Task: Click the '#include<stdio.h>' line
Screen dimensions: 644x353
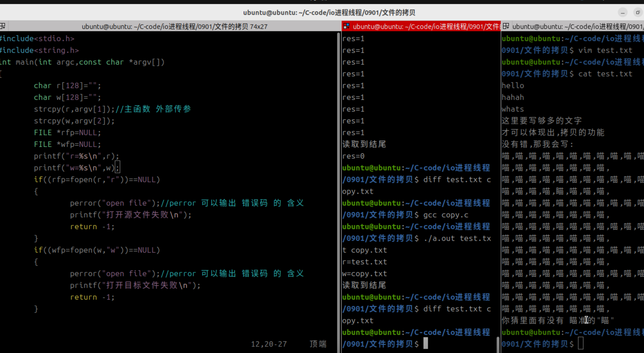Action: pos(37,39)
